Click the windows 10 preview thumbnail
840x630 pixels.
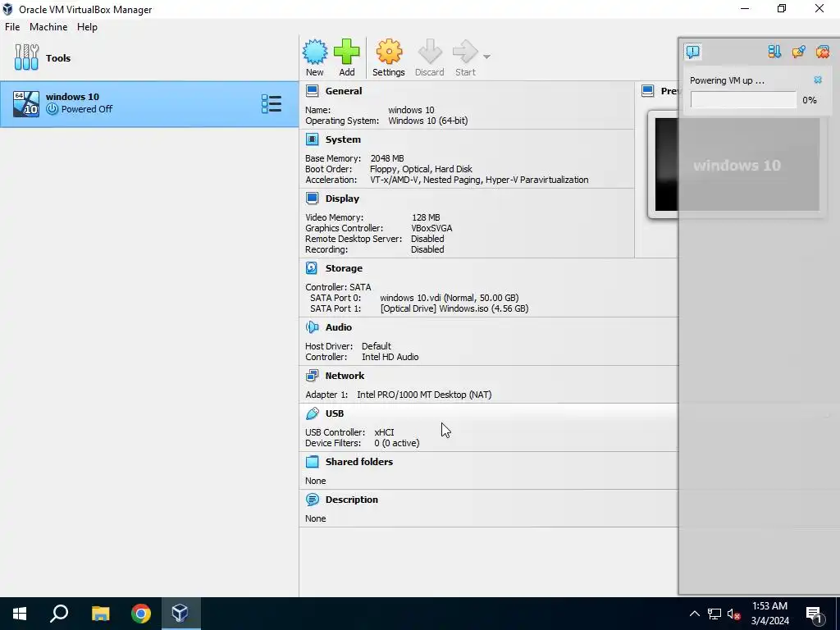737,164
